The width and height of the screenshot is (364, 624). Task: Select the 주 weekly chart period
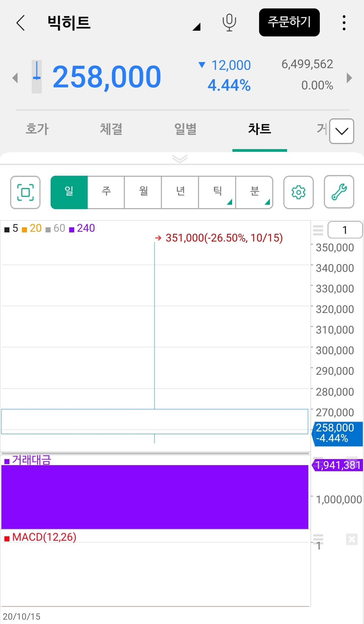[106, 192]
